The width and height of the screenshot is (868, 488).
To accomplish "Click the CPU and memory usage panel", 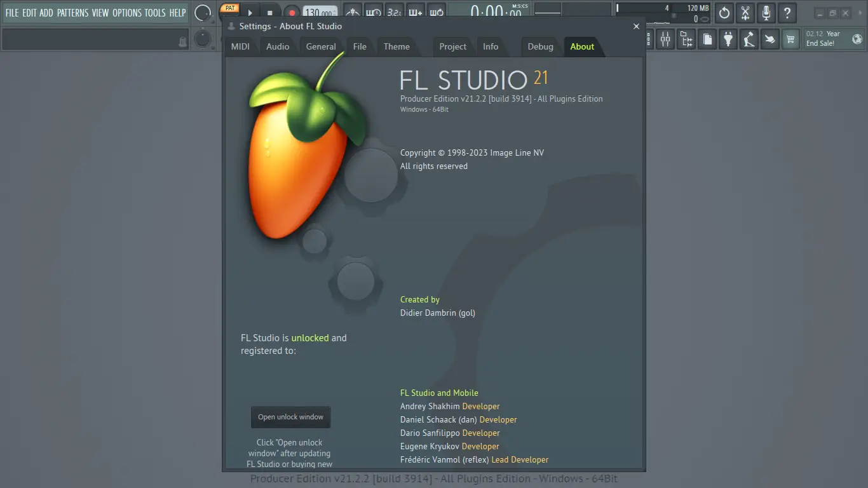I will click(x=663, y=13).
